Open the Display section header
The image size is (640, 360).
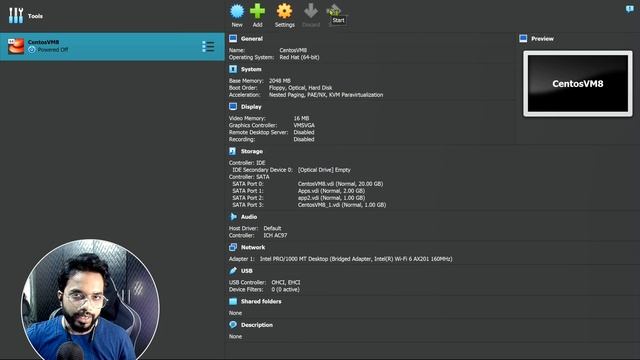pos(251,107)
